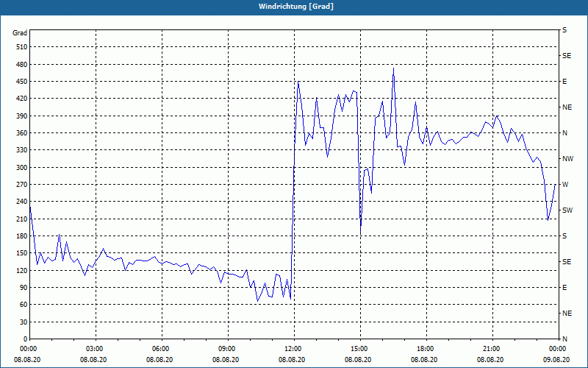Screen dimensions: 588x368
Task: Select the 150 degree axis label
Action: [x=22, y=253]
